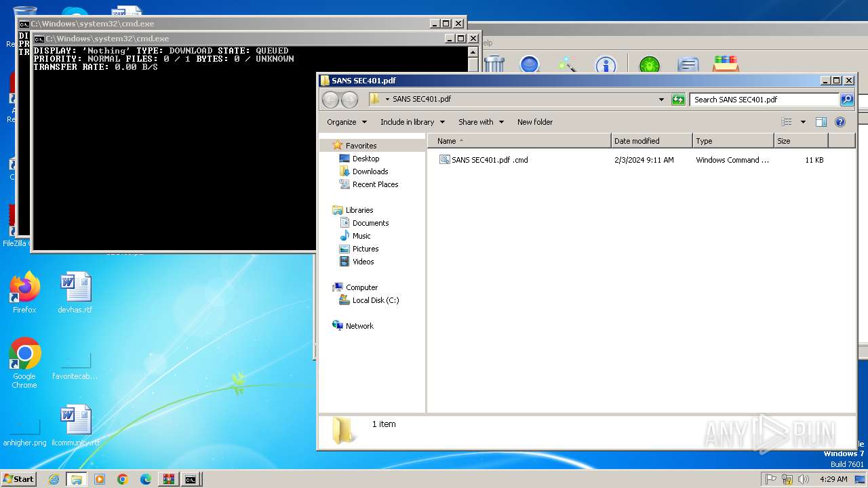868x488 pixels.
Task: Refresh the SANS SEC401.pdf folder view
Action: point(678,99)
